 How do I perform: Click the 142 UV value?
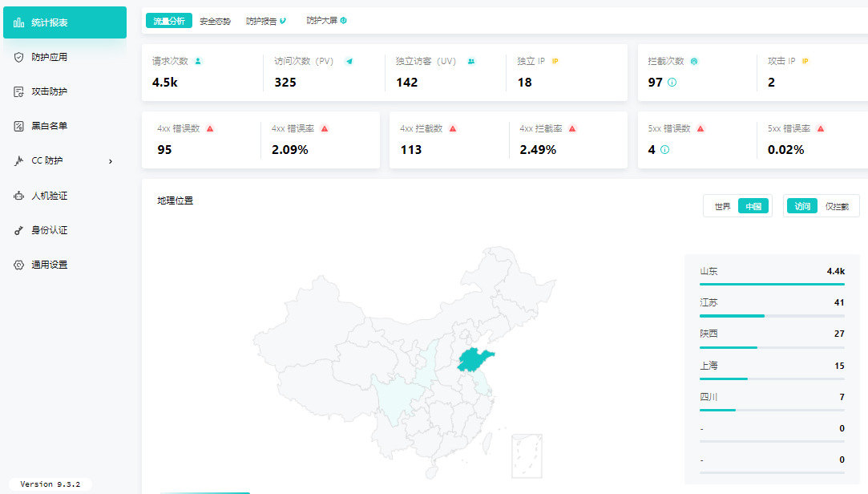(x=407, y=83)
